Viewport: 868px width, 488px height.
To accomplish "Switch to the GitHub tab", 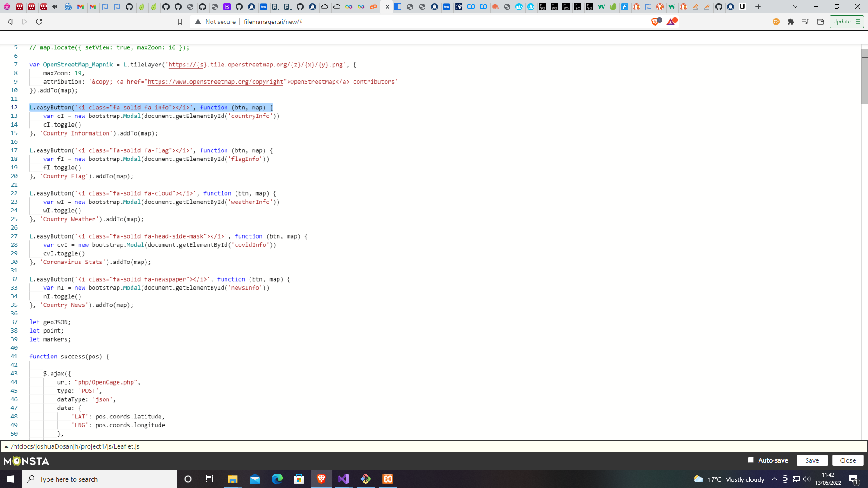I will [x=130, y=7].
